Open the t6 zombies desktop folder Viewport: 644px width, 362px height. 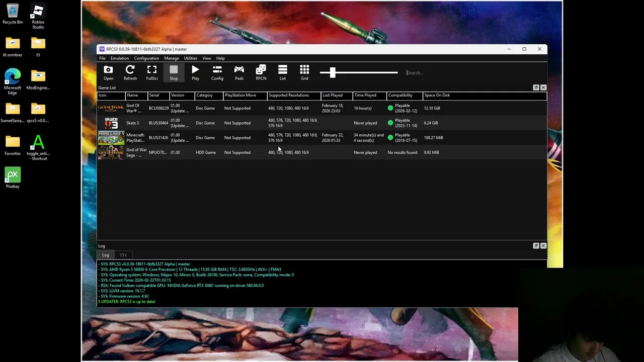pyautogui.click(x=13, y=47)
